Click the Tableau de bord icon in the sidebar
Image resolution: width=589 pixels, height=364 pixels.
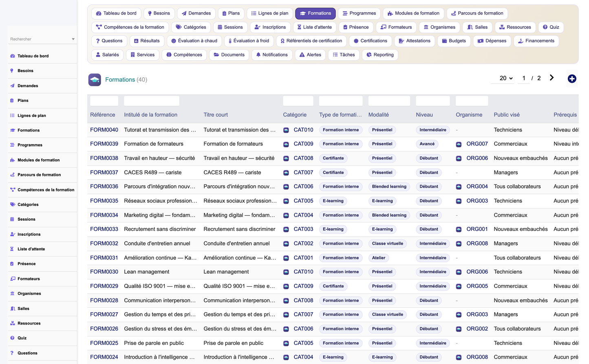[12, 56]
